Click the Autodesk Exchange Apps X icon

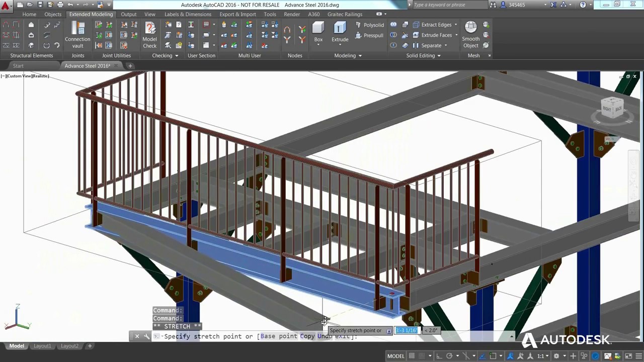pos(553,5)
